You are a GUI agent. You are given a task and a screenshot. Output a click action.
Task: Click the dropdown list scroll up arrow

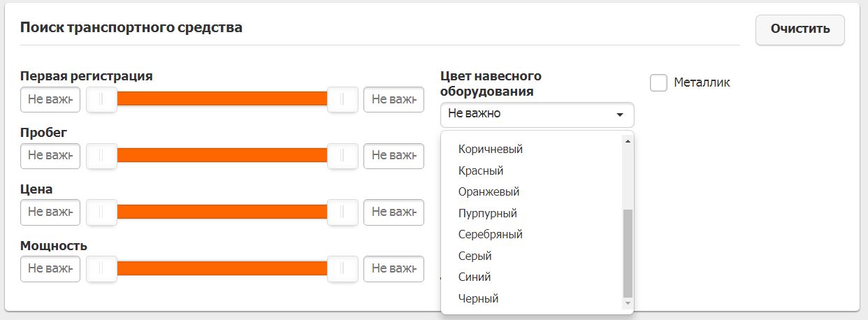click(x=627, y=141)
